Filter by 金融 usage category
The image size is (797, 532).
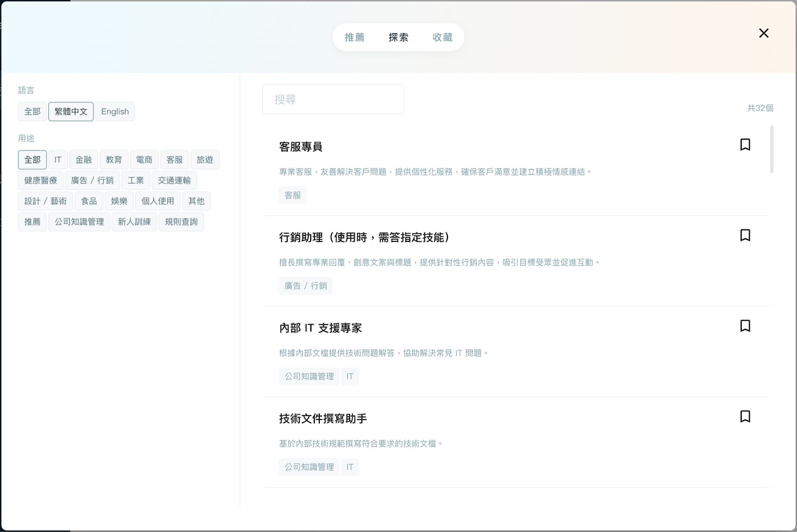[x=83, y=160]
